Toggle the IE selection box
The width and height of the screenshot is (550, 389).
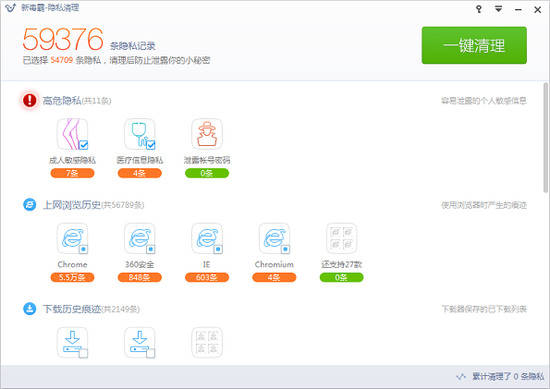218,249
